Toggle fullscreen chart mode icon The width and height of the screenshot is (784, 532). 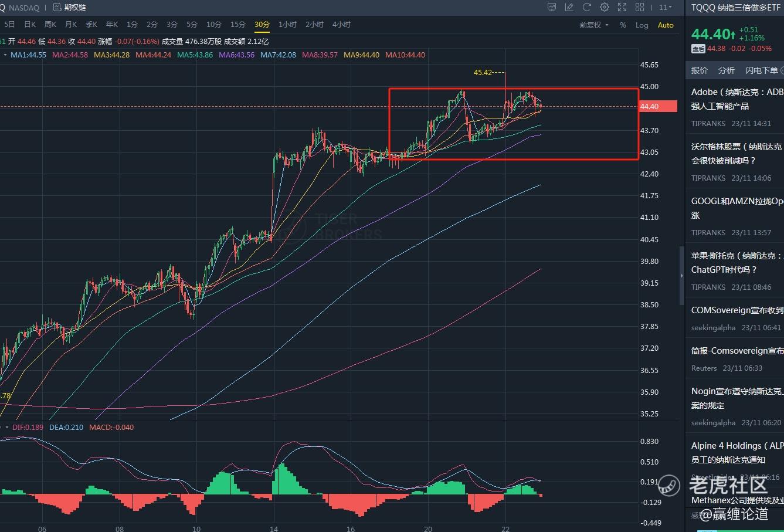(x=622, y=8)
